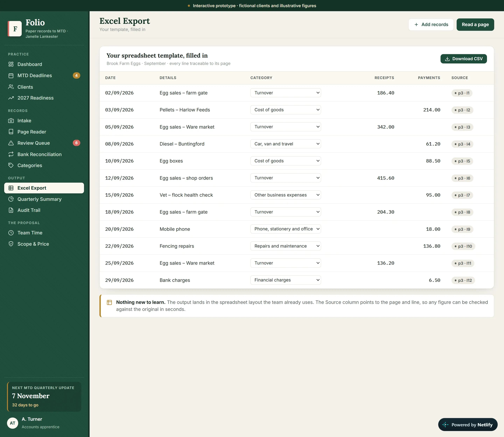
Task: Expand category dropdown for Diesel – Buntingford
Action: (x=285, y=144)
